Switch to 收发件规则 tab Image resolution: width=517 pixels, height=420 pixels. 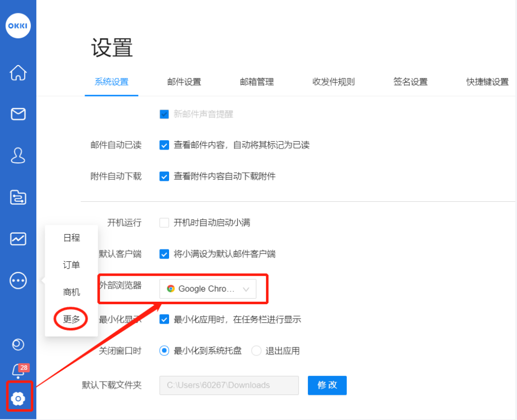click(334, 82)
